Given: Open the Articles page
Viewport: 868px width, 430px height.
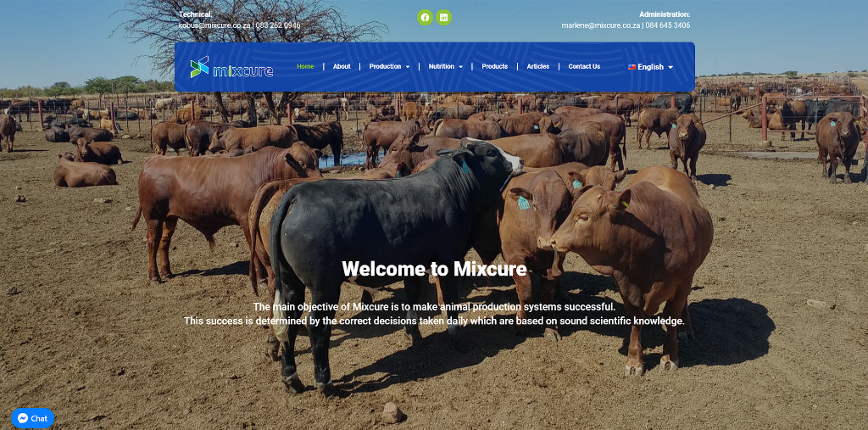Looking at the screenshot, I should (537, 66).
